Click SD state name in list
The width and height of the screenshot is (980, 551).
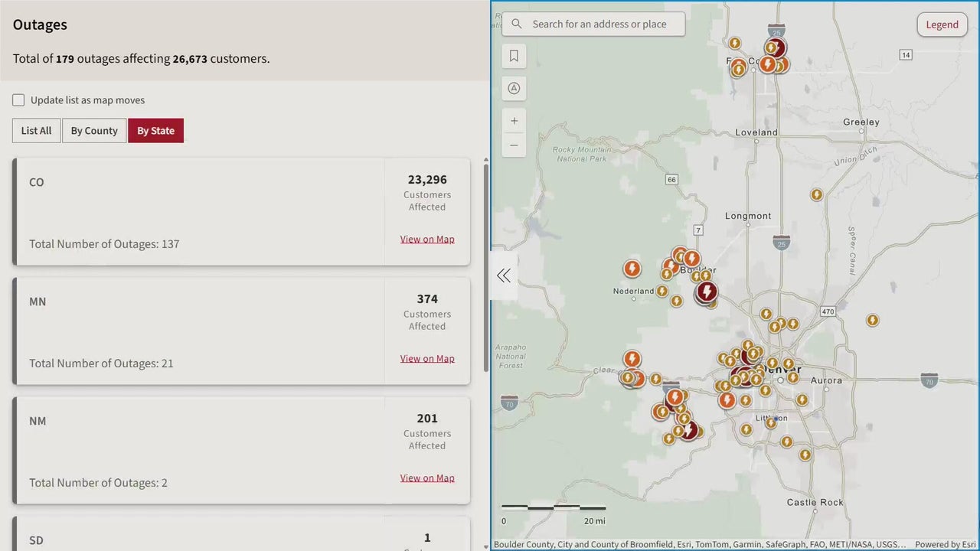click(36, 540)
